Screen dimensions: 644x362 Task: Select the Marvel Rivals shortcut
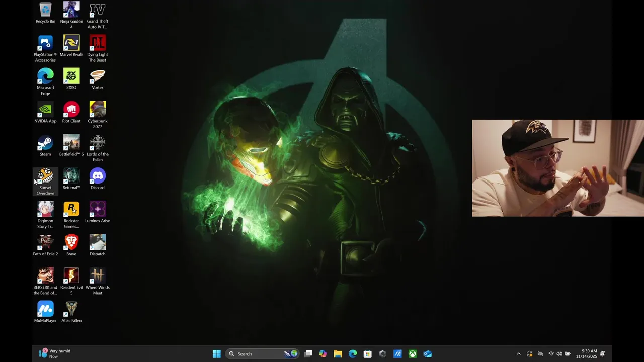click(x=71, y=46)
